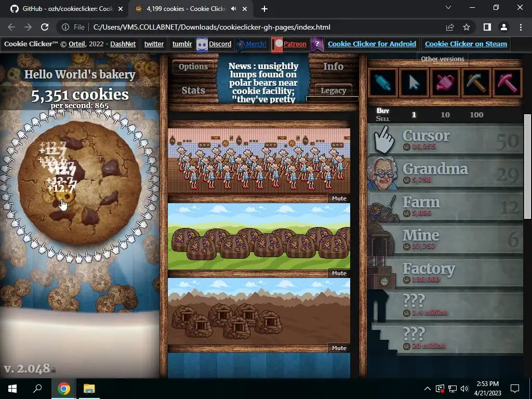Viewport: 532px width, 399px height.
Task: Open Chrome side panel
Action: [487, 27]
